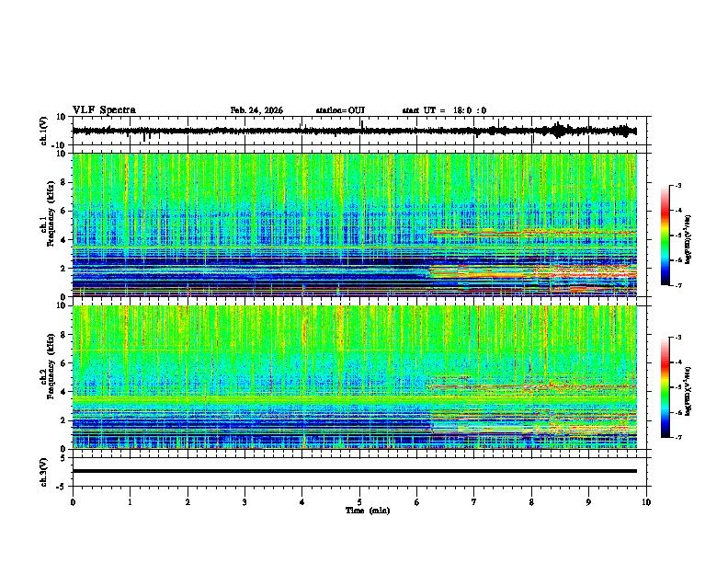This screenshot has width=728, height=563.
Task: Pick the ch.2 PSD color bar
Action: coord(665,387)
